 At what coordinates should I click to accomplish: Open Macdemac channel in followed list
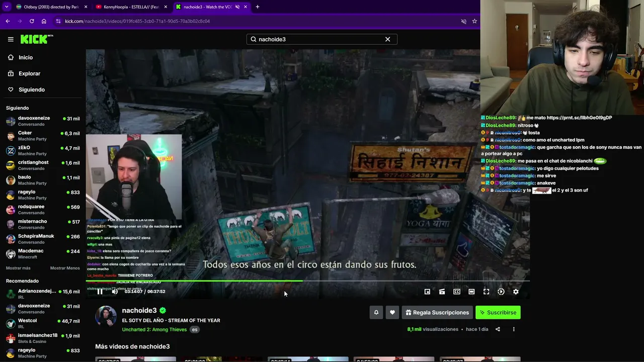(43, 254)
